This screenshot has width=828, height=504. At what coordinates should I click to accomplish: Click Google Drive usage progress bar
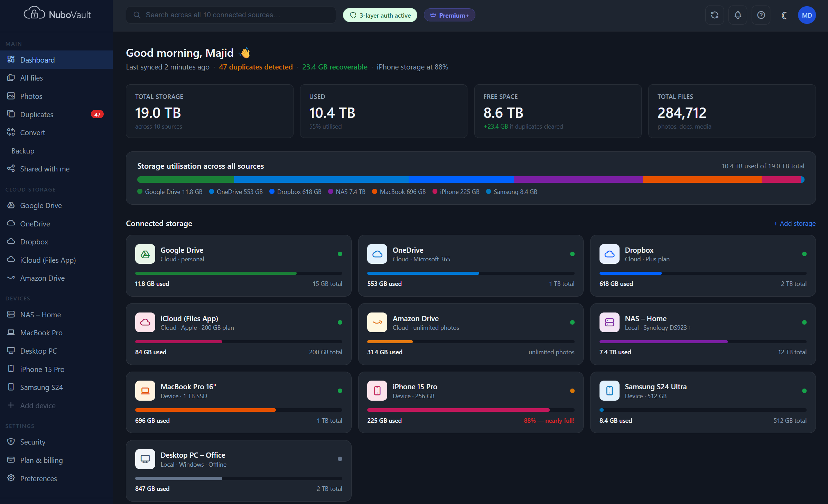click(x=239, y=273)
